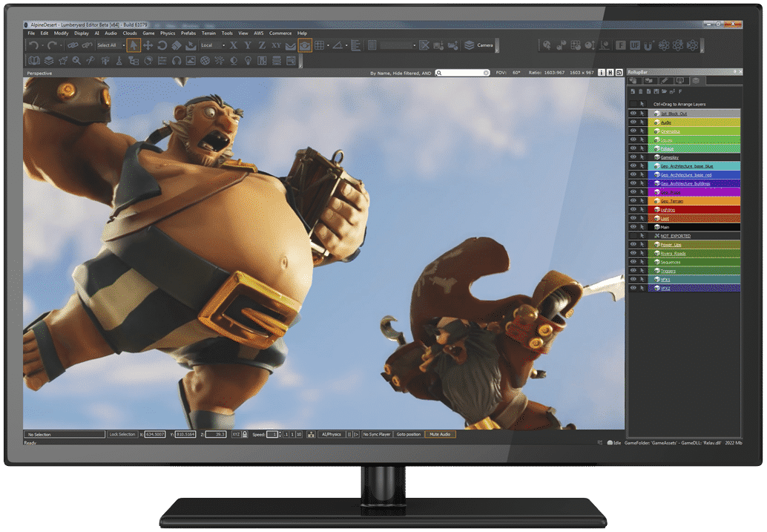
Task: Click the Goto position button
Action: (409, 434)
